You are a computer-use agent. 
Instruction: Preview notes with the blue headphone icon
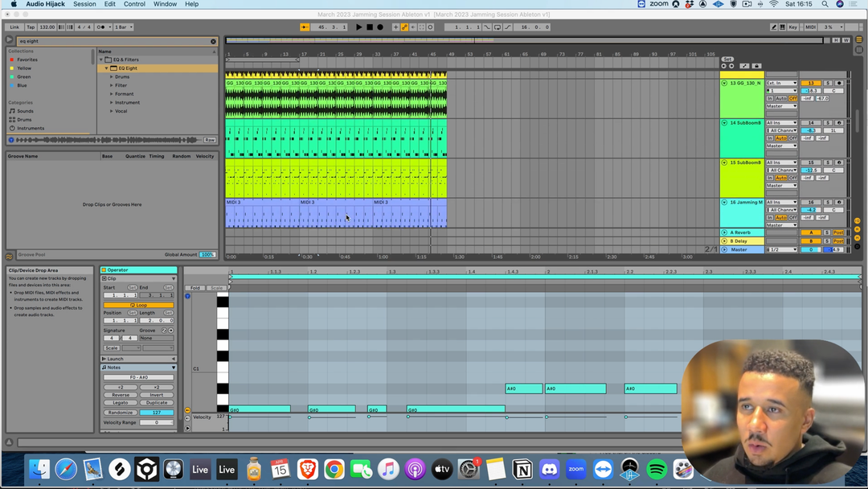pos(188,296)
